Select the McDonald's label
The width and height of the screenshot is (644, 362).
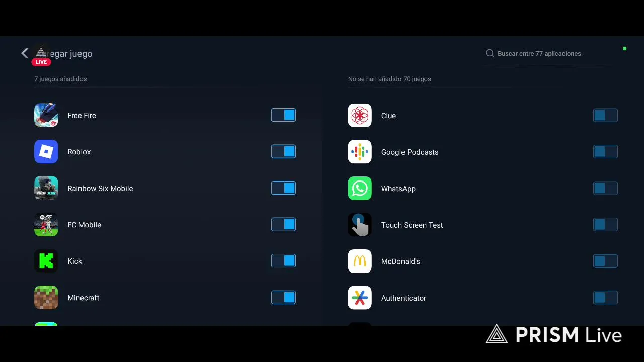click(x=400, y=261)
